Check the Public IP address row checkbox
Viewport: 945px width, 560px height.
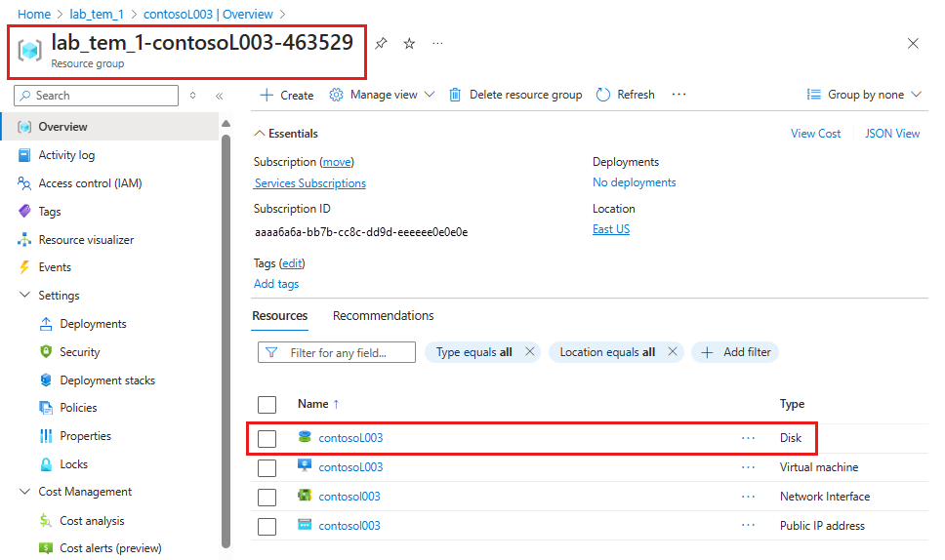point(267,526)
